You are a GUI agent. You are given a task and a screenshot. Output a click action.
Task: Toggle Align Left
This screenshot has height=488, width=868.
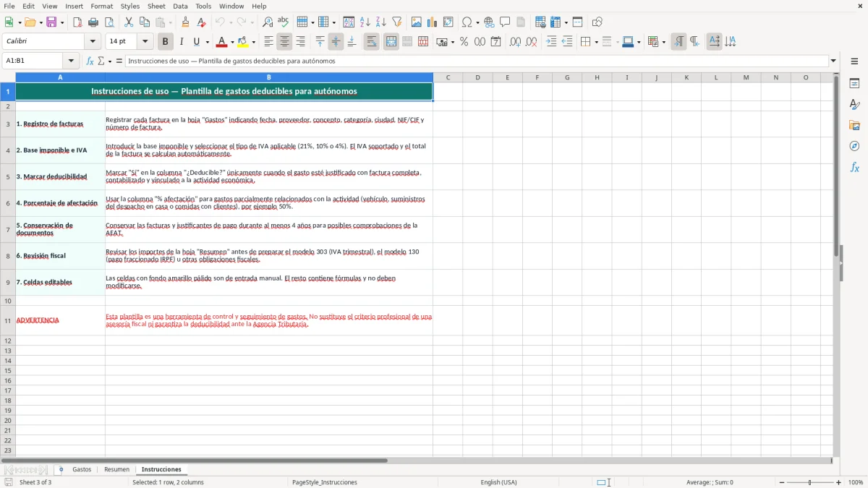(x=269, y=42)
